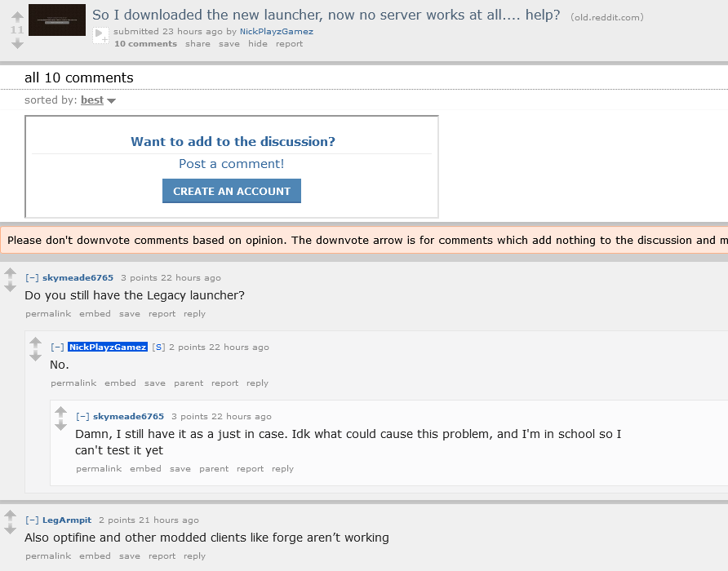Screen dimensions: 728x571
Task: Collapse LegArmpit's comment with [–]
Action: click(x=32, y=520)
